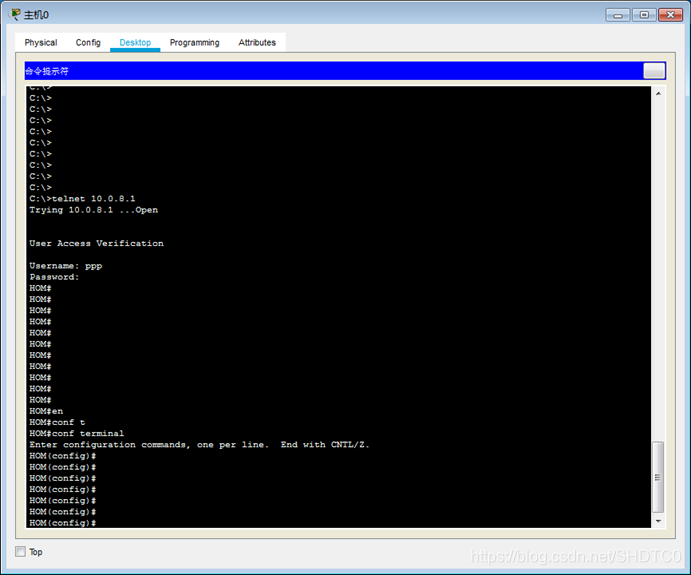691x575 pixels.
Task: Click the scrollbar down arrow
Action: [658, 521]
